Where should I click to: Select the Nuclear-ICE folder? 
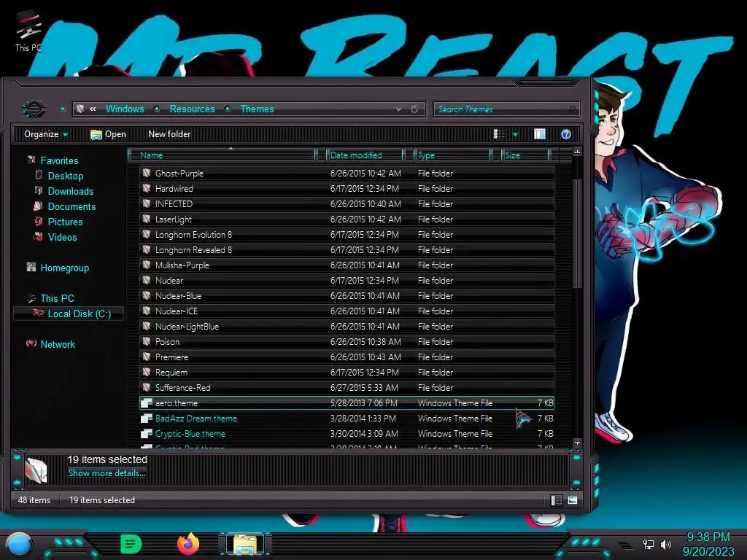(347, 311)
